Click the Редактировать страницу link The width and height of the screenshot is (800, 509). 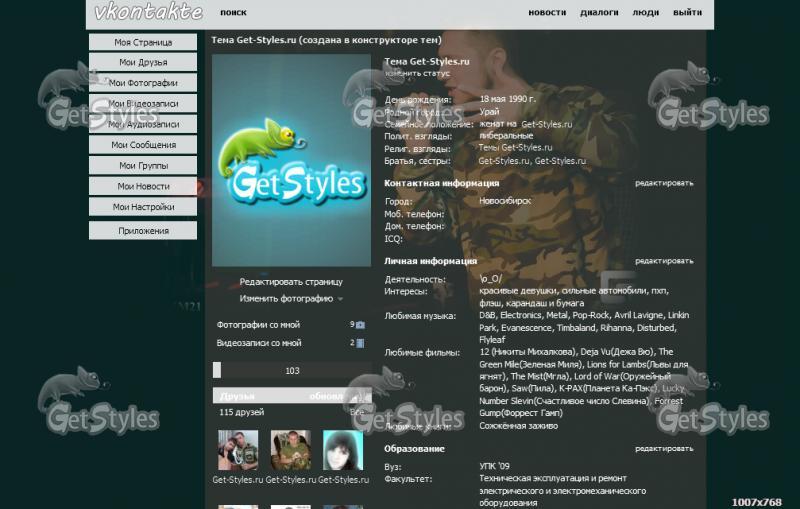pos(291,282)
